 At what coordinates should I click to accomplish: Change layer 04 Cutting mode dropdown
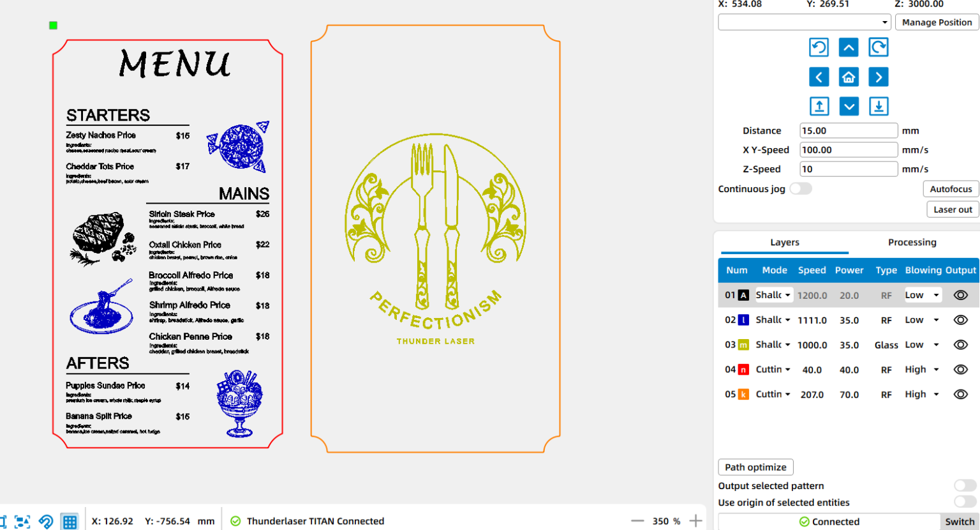773,370
